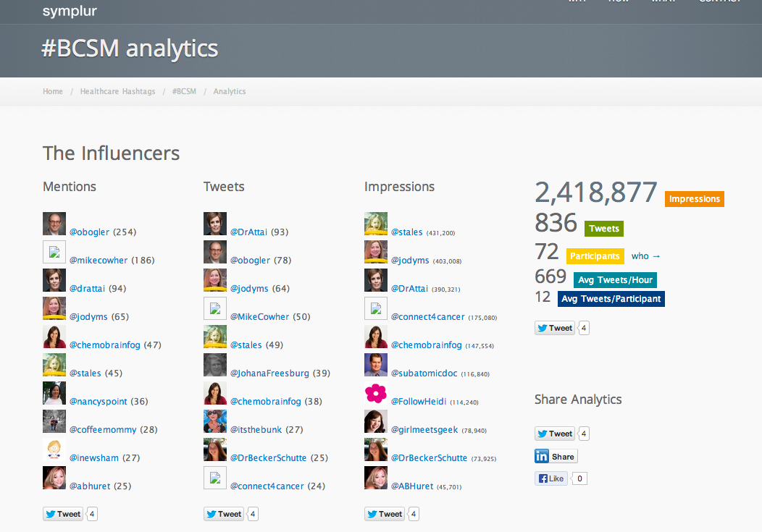Click the orange Impressions label
The width and height of the screenshot is (762, 532).
694,199
